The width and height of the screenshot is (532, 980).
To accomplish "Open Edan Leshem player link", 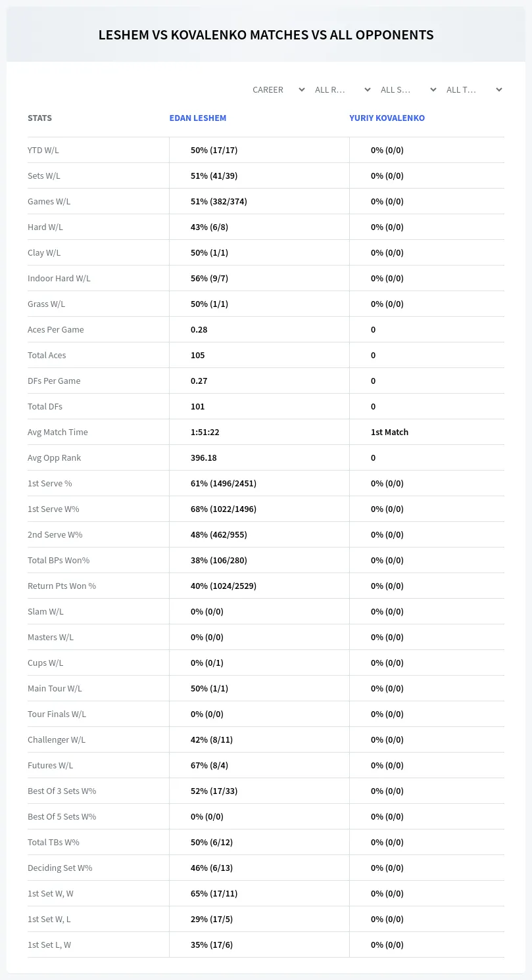I will 198,118.
